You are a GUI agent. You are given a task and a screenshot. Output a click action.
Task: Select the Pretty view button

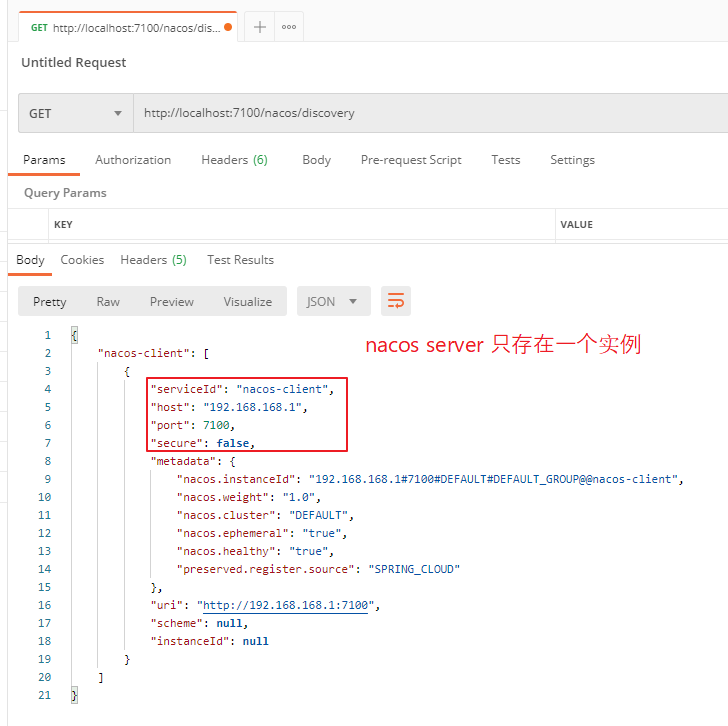click(50, 302)
